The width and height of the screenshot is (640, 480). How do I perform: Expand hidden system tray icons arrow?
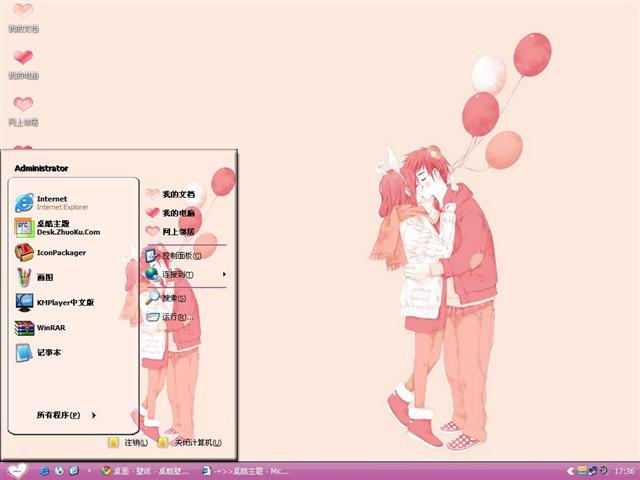570,471
